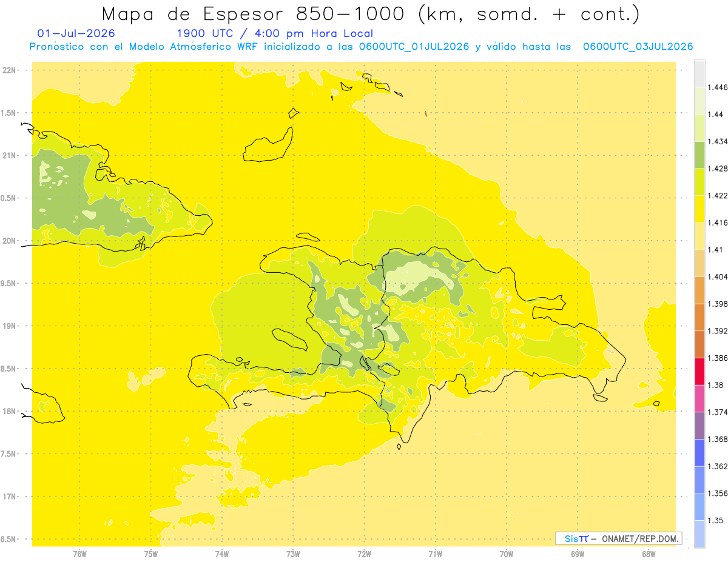Click the legend value '1.446'
The image size is (728, 562).
(x=718, y=87)
